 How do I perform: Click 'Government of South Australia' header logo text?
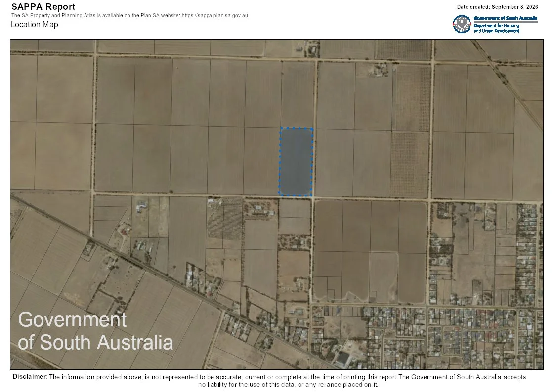506,18
